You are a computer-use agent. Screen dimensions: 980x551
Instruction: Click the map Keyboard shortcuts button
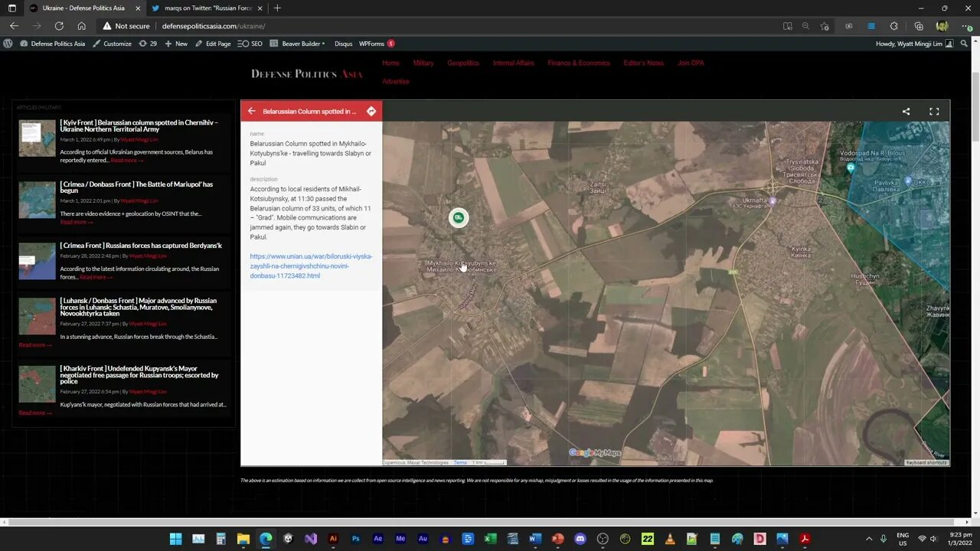(x=926, y=463)
